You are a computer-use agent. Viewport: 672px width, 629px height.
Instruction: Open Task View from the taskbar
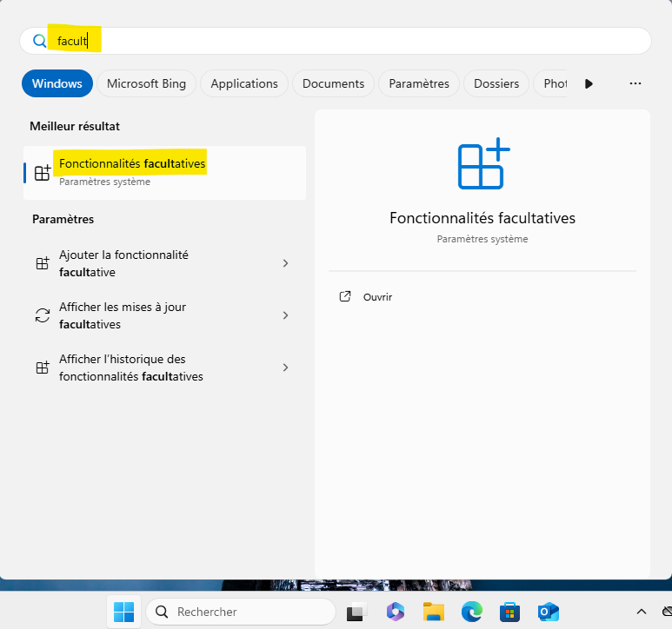point(357,612)
